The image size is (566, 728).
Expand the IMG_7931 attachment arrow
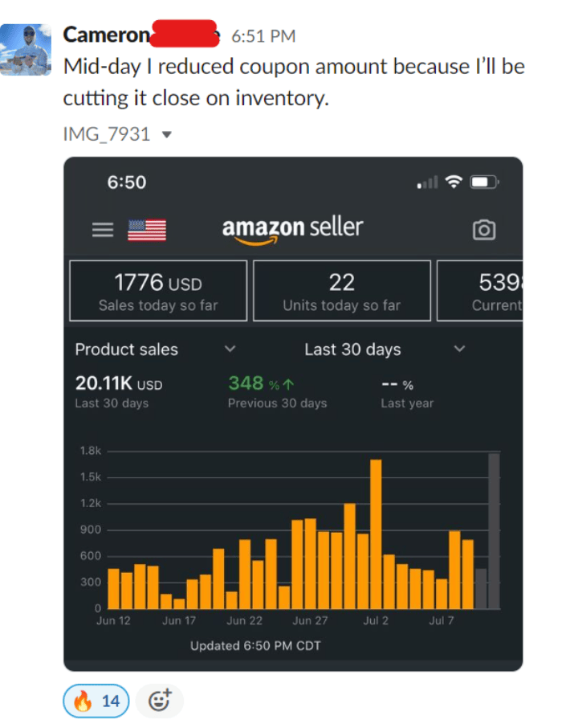[166, 135]
